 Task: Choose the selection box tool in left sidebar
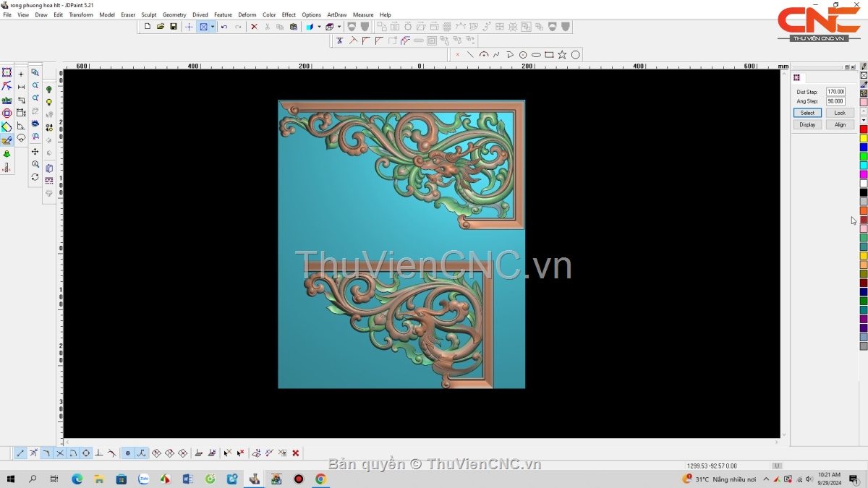pos(7,72)
